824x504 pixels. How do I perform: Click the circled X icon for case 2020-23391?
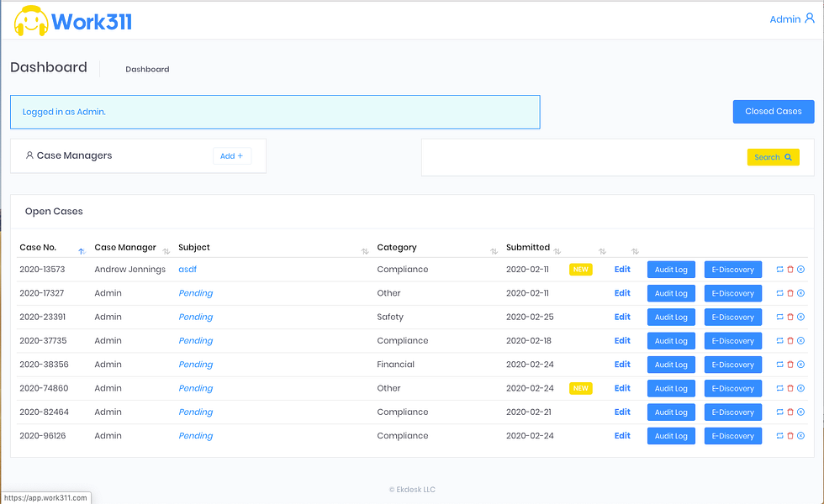(x=800, y=317)
